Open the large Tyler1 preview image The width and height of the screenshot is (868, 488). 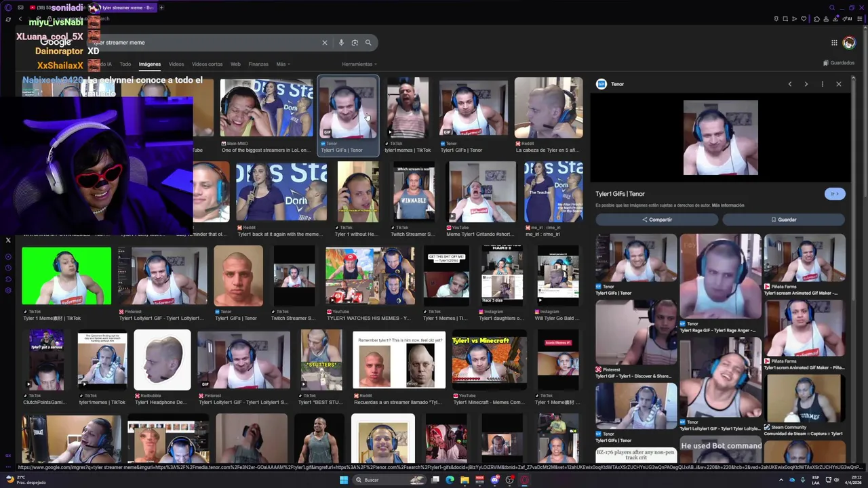pyautogui.click(x=720, y=138)
